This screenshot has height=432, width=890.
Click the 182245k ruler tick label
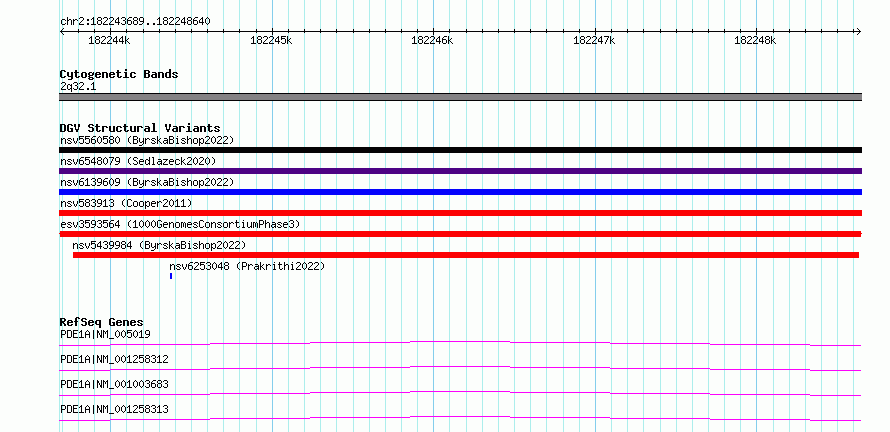pyautogui.click(x=271, y=41)
